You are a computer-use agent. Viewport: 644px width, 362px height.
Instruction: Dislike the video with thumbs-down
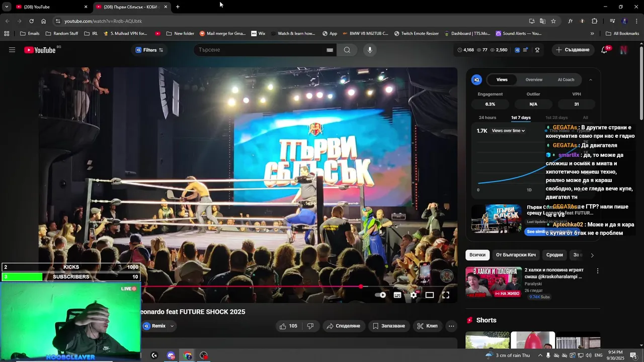(x=310, y=326)
